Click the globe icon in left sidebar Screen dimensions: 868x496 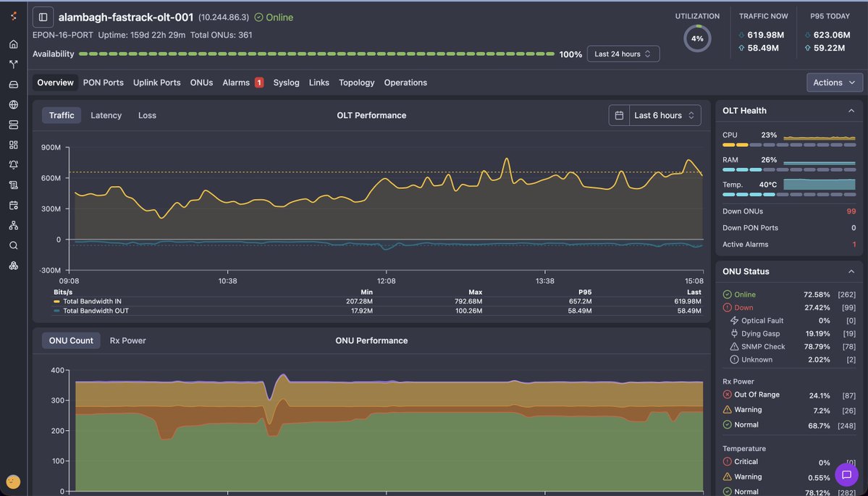(x=14, y=104)
